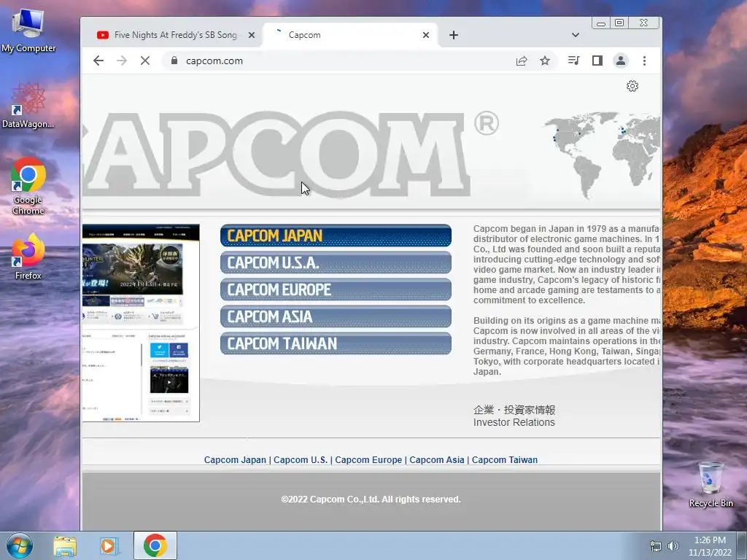Viewport: 747px width, 560px height.
Task: Open the media controls icon in toolbar
Action: pos(573,61)
